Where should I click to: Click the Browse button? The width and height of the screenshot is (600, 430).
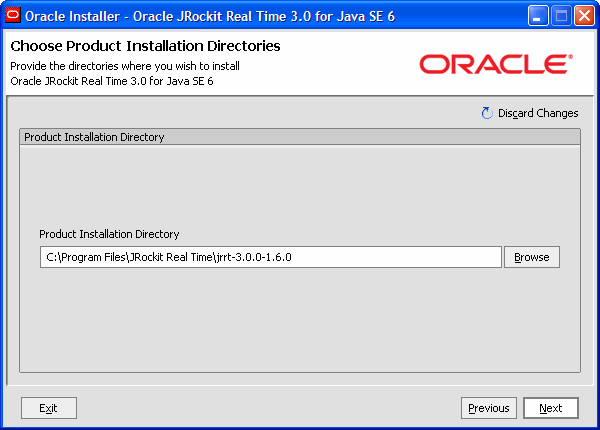click(532, 257)
